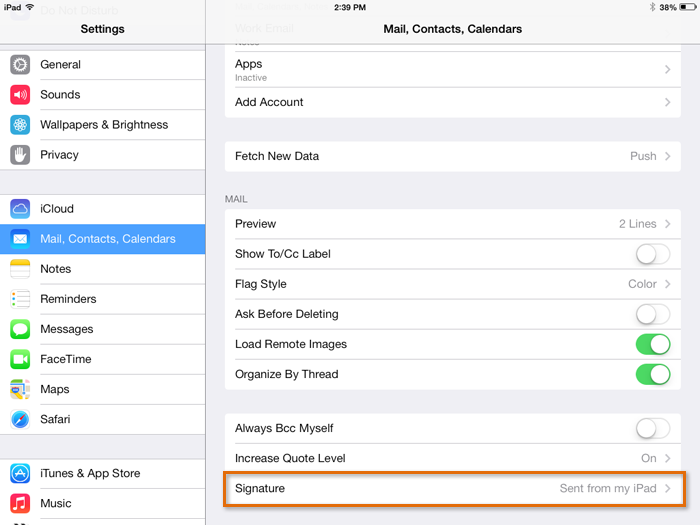Tap the Safari compass icon
The width and height of the screenshot is (700, 525).
(x=20, y=419)
